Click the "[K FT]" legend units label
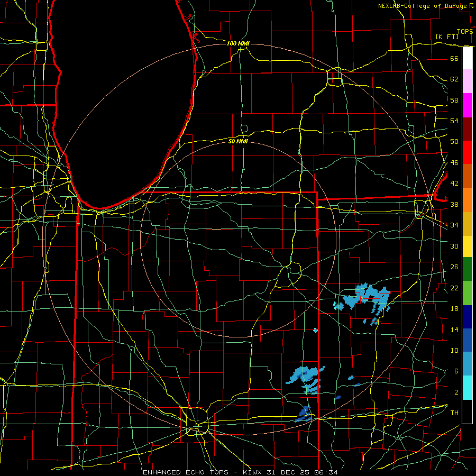476x476 pixels. click(x=447, y=36)
